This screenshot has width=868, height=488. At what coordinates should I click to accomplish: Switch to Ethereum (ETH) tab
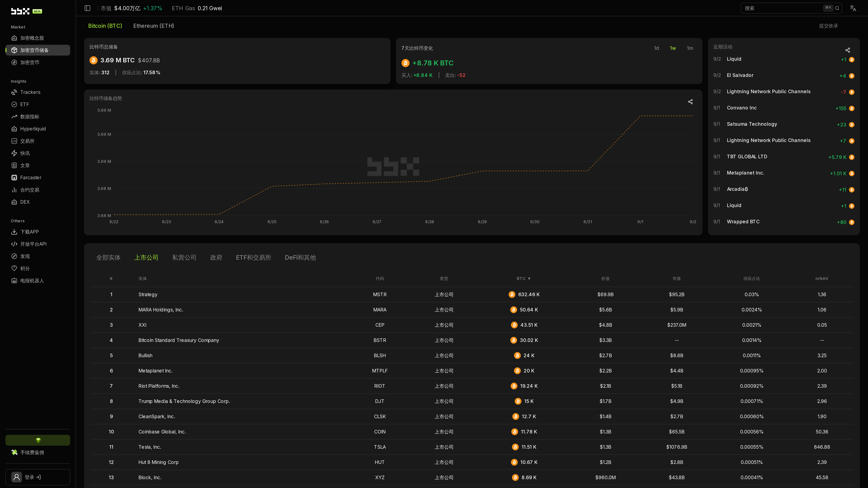[x=154, y=26]
